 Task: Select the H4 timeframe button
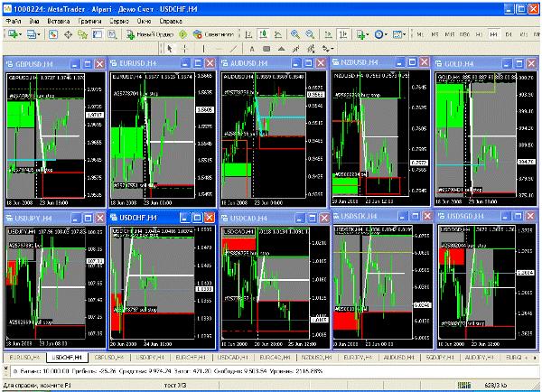click(x=493, y=34)
